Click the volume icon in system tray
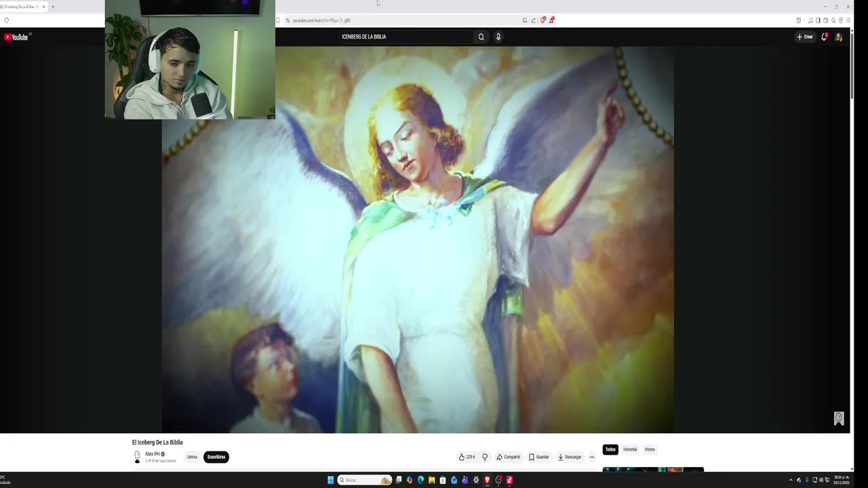 (821, 480)
